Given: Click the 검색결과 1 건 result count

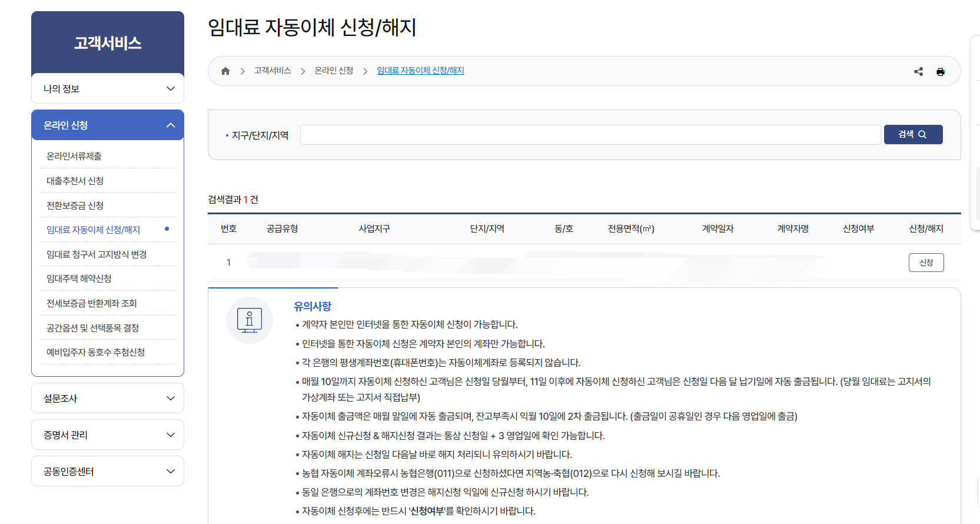Looking at the screenshot, I should [233, 200].
